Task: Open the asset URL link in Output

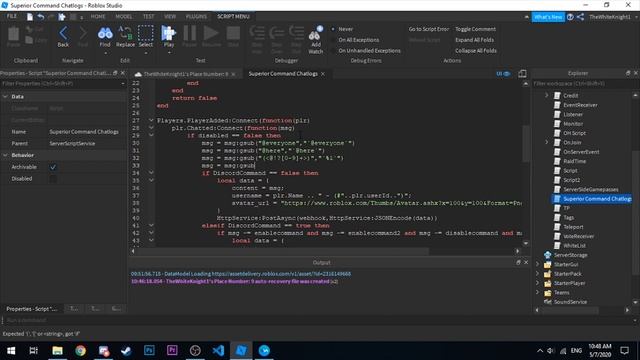Action: (281, 274)
